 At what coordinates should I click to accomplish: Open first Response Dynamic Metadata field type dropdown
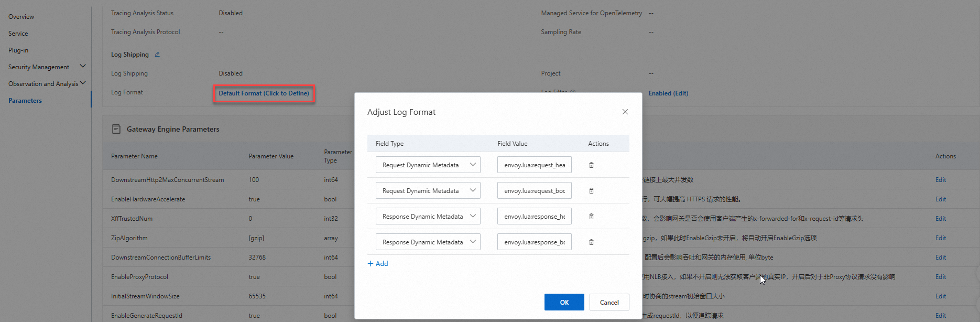428,217
